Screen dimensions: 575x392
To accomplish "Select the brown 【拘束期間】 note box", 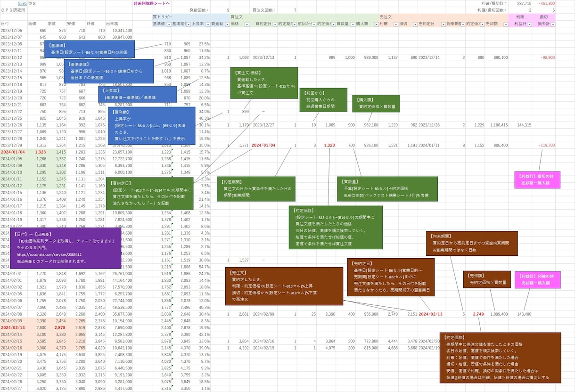I will coord(472,244).
